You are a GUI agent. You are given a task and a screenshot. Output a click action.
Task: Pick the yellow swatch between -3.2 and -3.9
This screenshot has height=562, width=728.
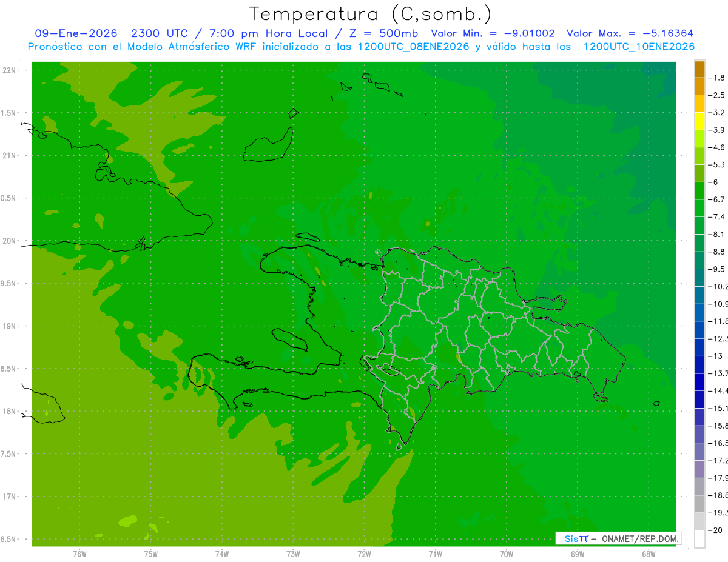click(x=699, y=121)
